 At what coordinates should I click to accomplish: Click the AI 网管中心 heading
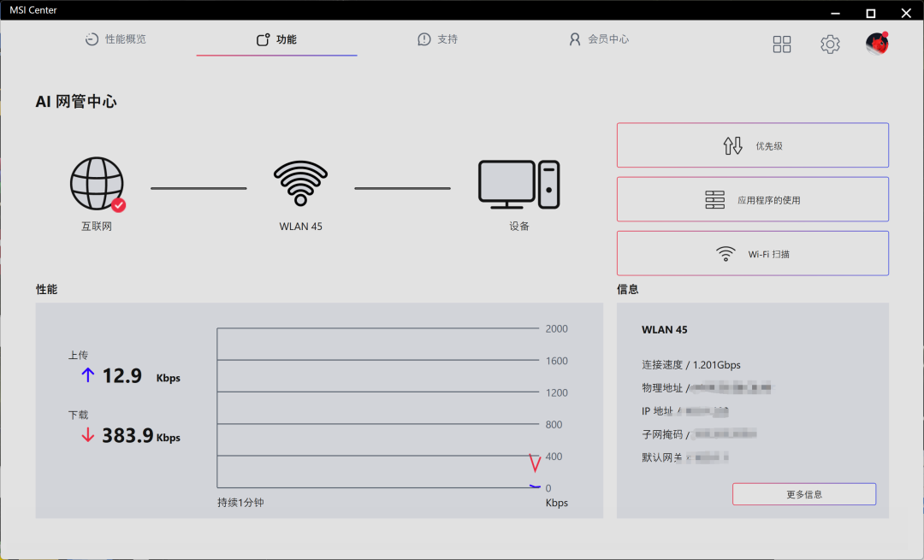pyautogui.click(x=76, y=101)
